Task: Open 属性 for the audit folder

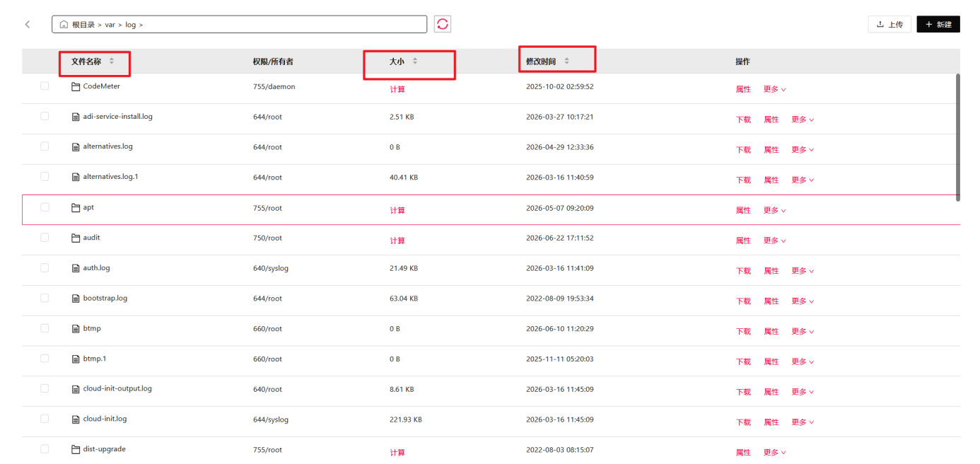Action: coord(743,241)
